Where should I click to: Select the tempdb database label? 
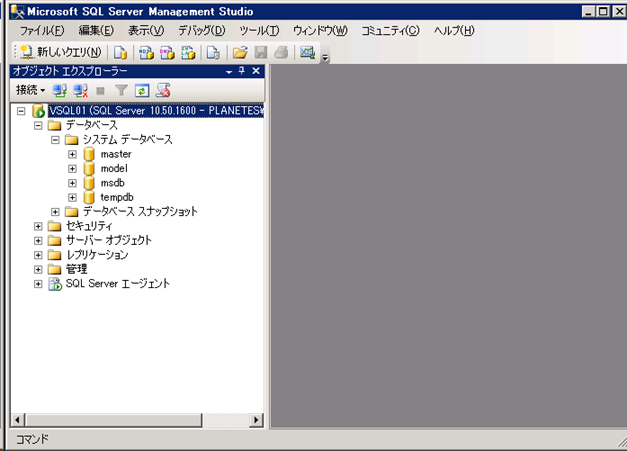pyautogui.click(x=117, y=198)
